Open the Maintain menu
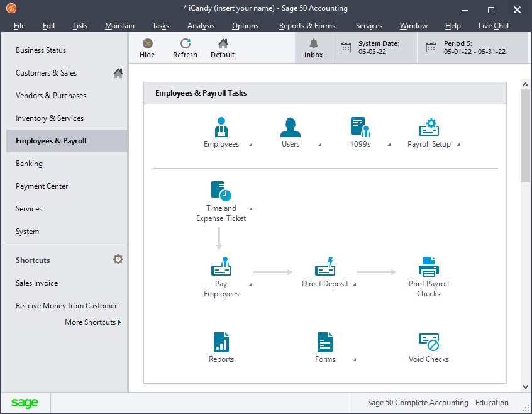Image resolution: width=532 pixels, height=414 pixels. click(119, 26)
